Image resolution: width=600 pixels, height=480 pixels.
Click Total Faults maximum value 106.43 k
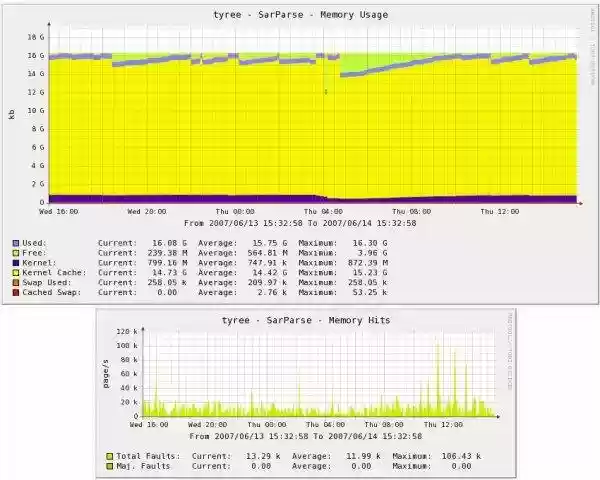[461, 456]
